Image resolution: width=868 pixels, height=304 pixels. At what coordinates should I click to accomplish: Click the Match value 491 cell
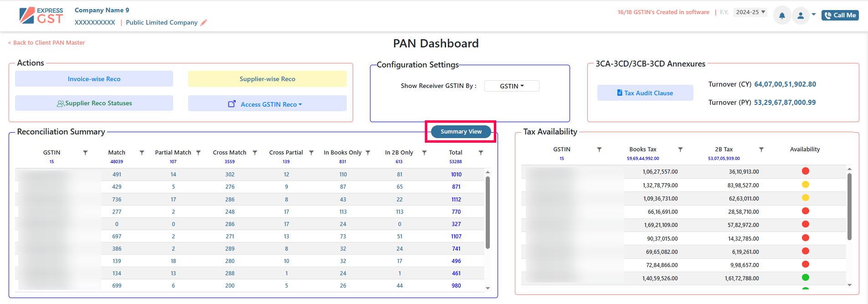117,175
